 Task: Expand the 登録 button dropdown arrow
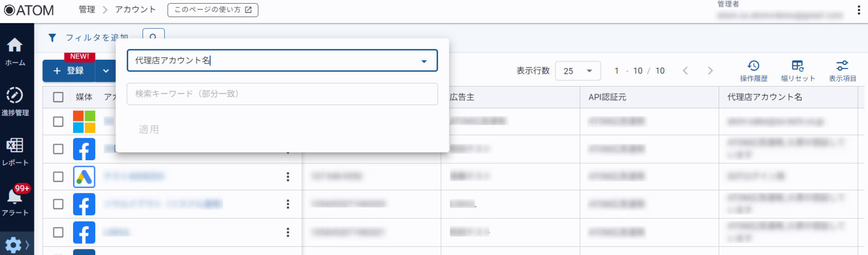(106, 71)
